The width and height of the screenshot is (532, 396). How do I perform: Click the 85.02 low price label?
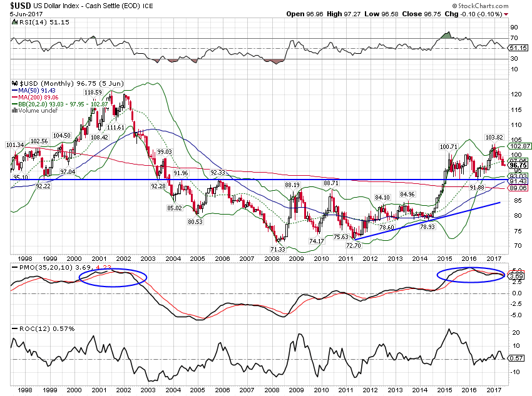175,208
